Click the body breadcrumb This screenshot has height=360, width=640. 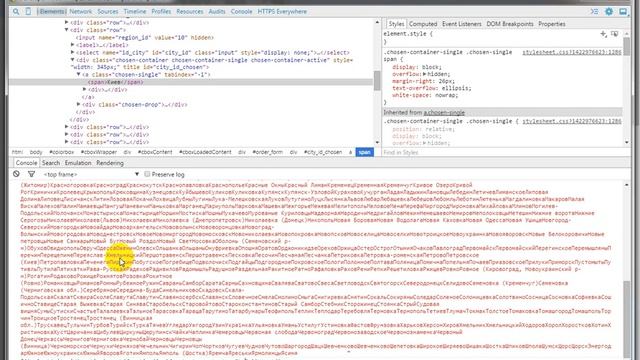(x=36, y=152)
